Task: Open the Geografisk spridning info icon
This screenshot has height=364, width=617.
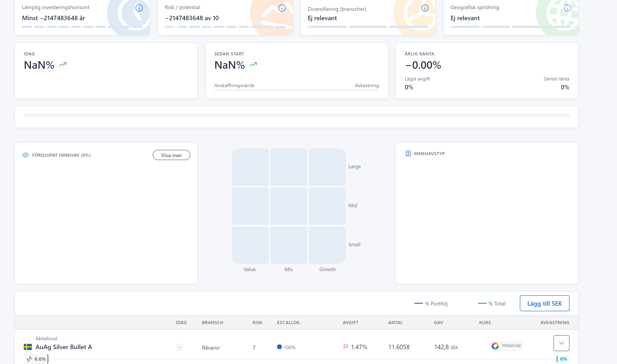Action: [568, 8]
